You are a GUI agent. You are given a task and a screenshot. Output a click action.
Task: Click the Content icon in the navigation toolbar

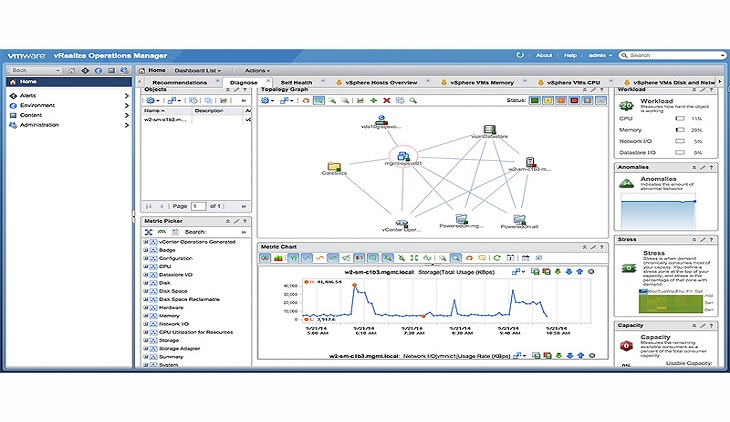pos(111,71)
